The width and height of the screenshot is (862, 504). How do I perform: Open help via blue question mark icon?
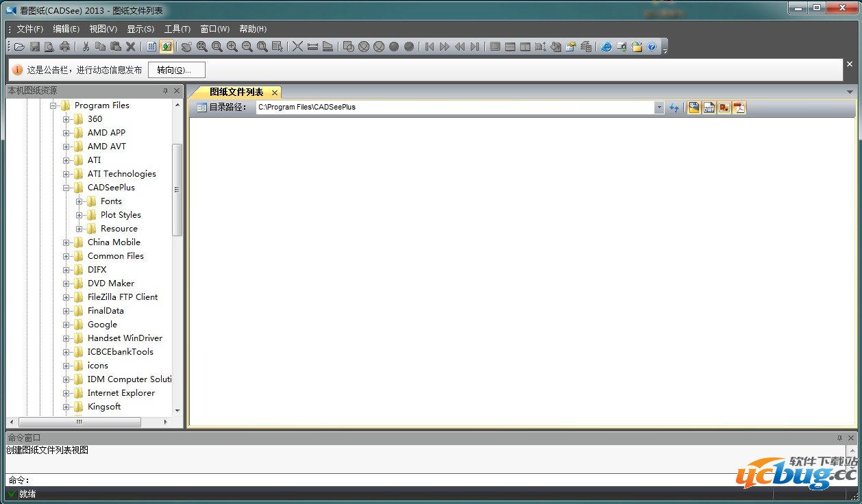[x=652, y=47]
